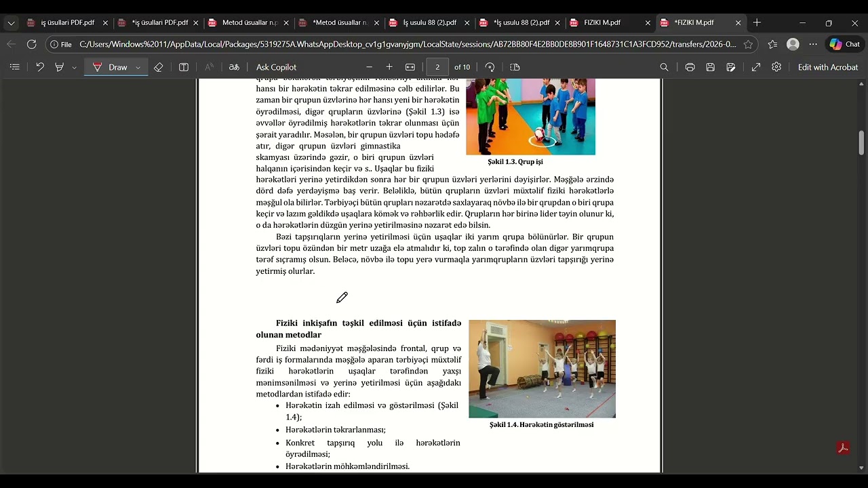Click caption Şəkil 1.4. Hərəkətin göstərilməsi
This screenshot has width=868, height=488.
[x=542, y=425]
